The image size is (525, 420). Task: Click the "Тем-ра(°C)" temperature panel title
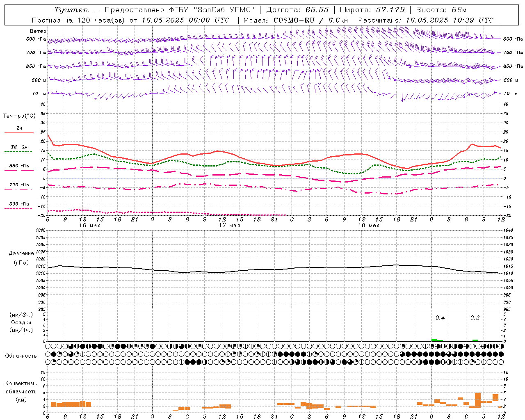click(x=19, y=116)
